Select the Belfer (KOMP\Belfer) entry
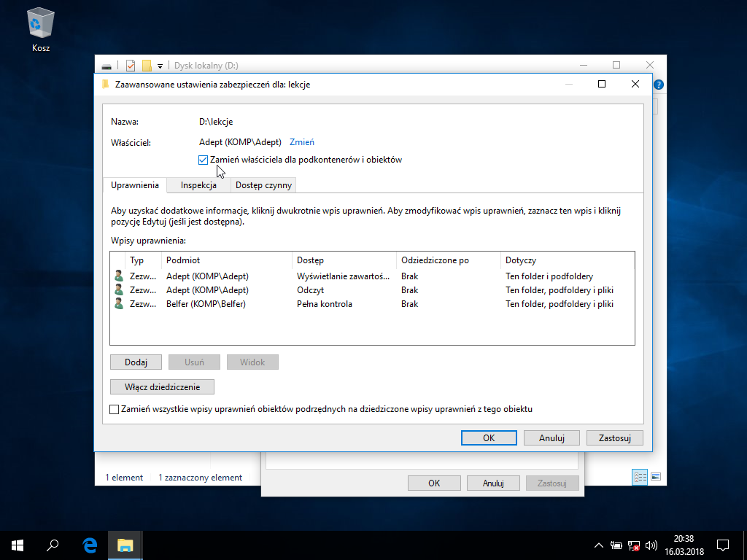Viewport: 747px width, 560px height. tap(372, 304)
